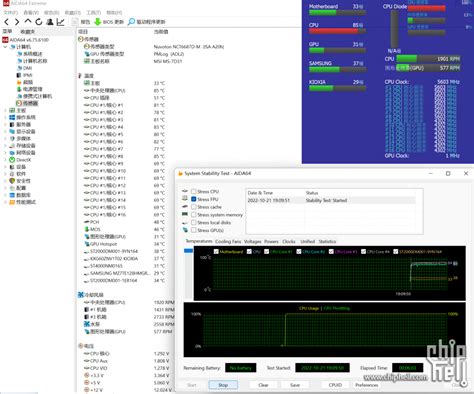The height and width of the screenshot is (394, 474).
Task: Select the 超频 overclock tree item
Action: (x=25, y=82)
